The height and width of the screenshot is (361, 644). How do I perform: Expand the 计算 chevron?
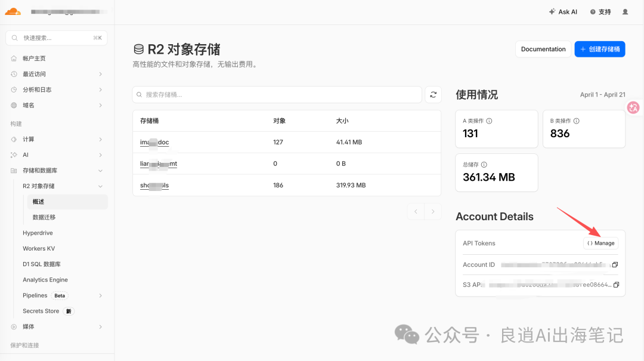(x=100, y=140)
